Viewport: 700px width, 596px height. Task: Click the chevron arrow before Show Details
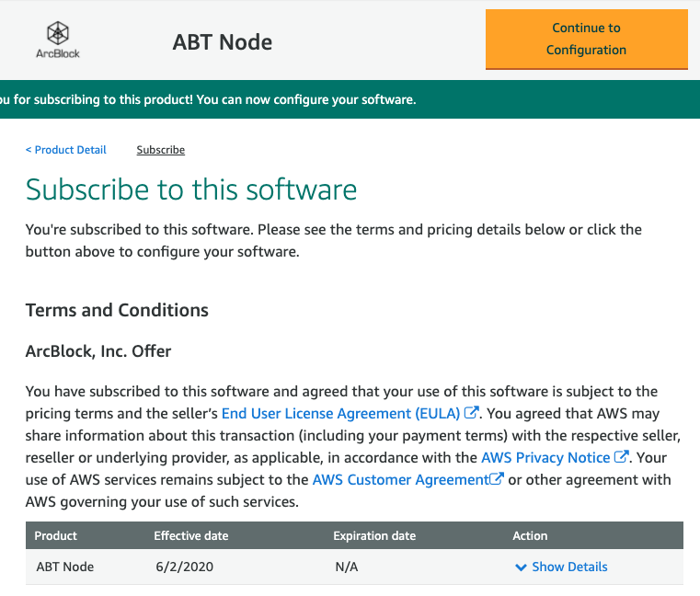521,567
